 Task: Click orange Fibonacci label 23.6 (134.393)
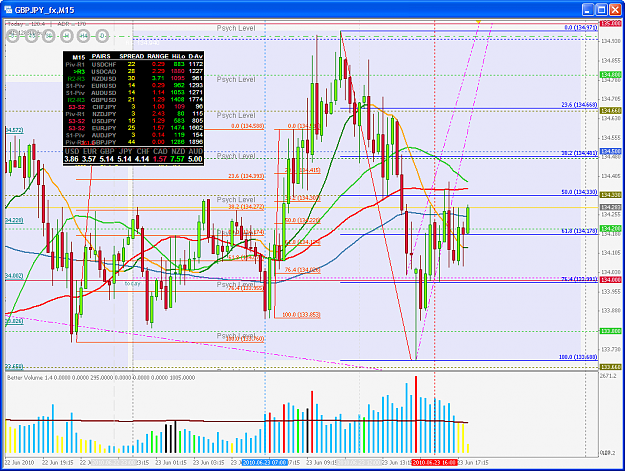pos(246,176)
